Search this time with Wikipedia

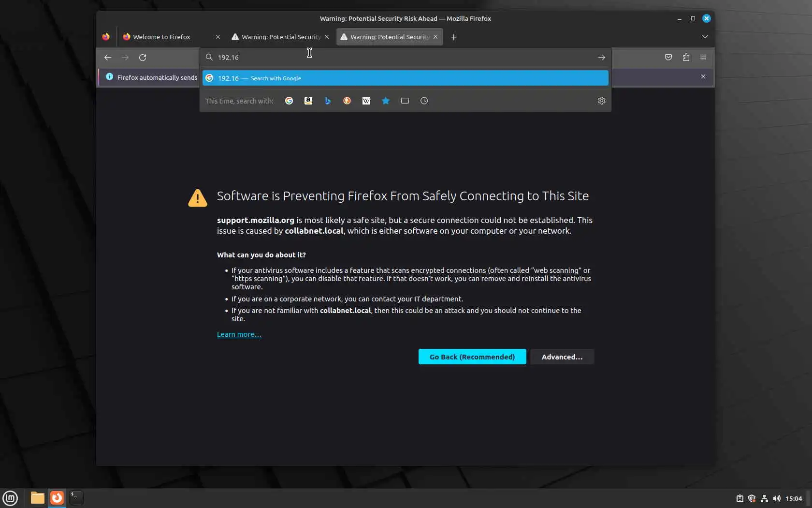tap(366, 101)
